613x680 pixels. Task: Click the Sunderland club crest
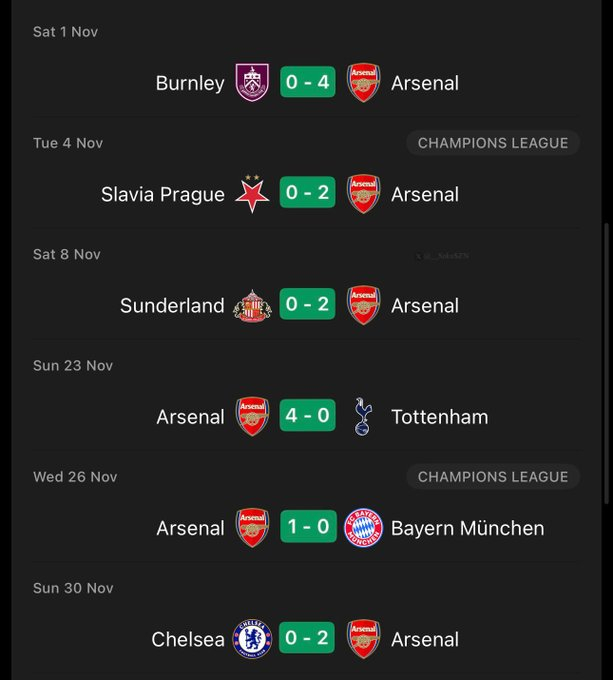[252, 306]
